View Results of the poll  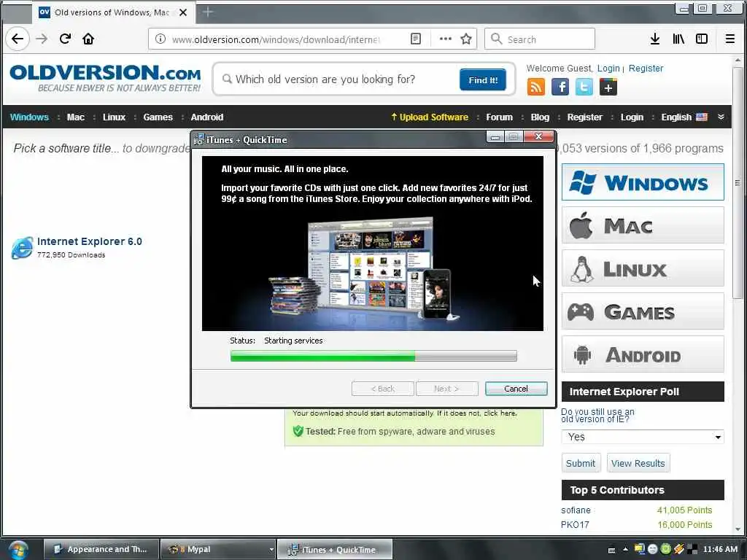tap(638, 463)
